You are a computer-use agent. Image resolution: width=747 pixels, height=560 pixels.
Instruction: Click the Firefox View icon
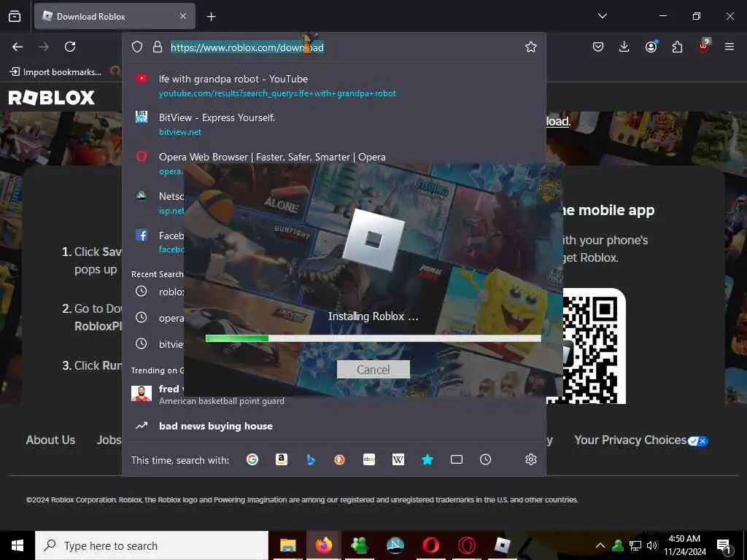point(15,16)
